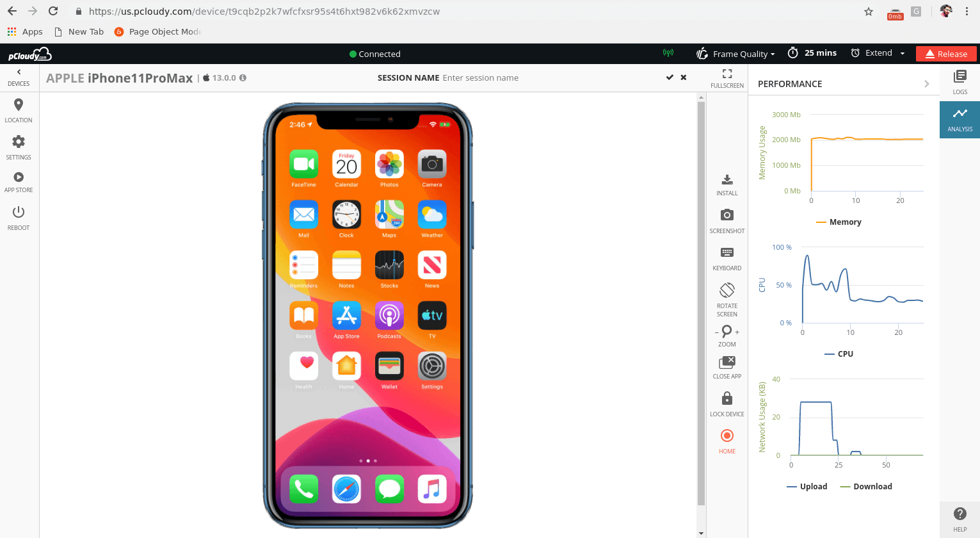Screen dimensions: 980x538
Task: Open the Logs panel
Action: point(960,83)
